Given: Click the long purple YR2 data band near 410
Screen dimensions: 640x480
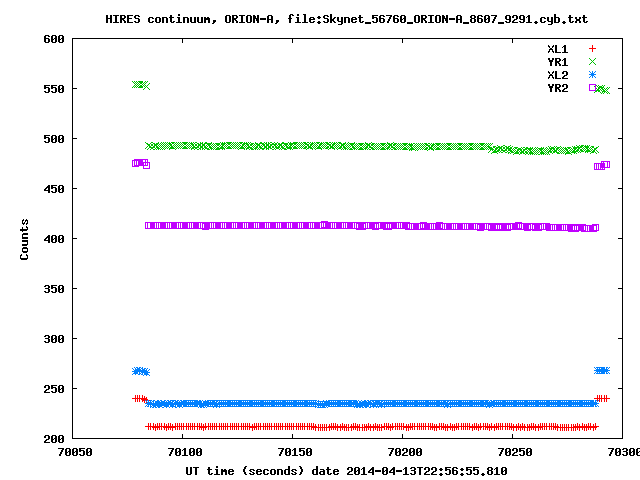Looking at the screenshot, I should point(372,226).
